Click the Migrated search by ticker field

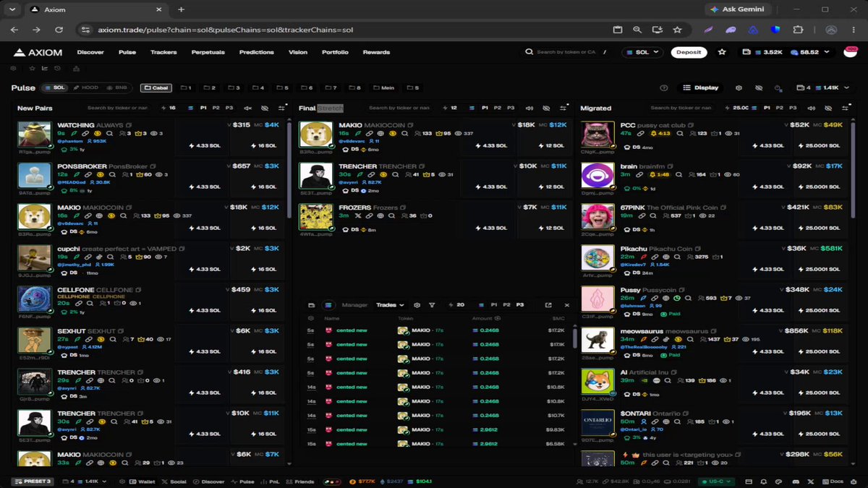[x=681, y=108]
